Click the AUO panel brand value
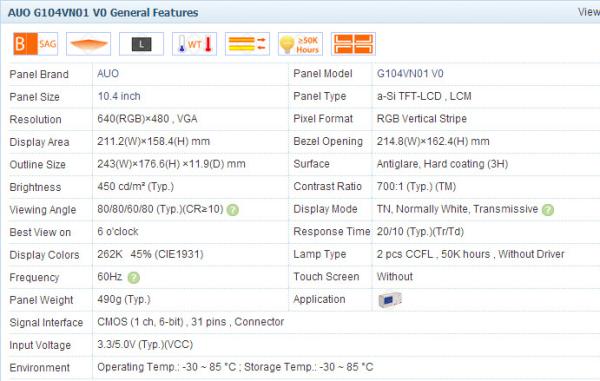Screen dimensions: 600x381 click(x=108, y=73)
